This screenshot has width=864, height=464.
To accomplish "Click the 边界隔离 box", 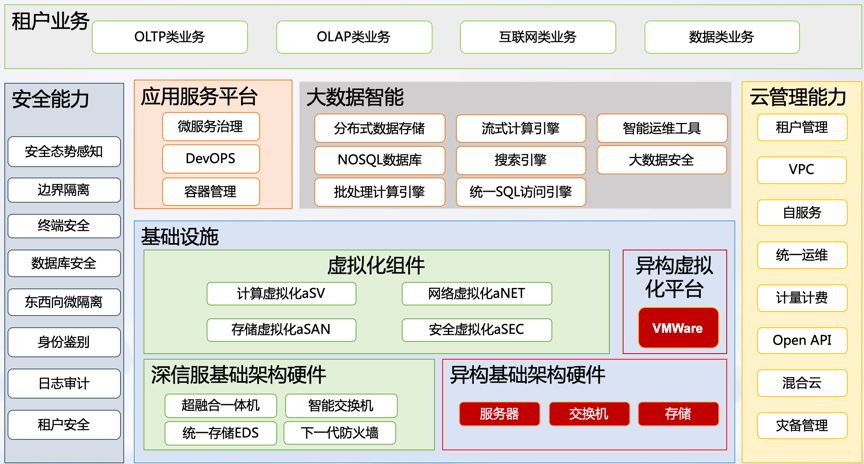I will click(64, 190).
